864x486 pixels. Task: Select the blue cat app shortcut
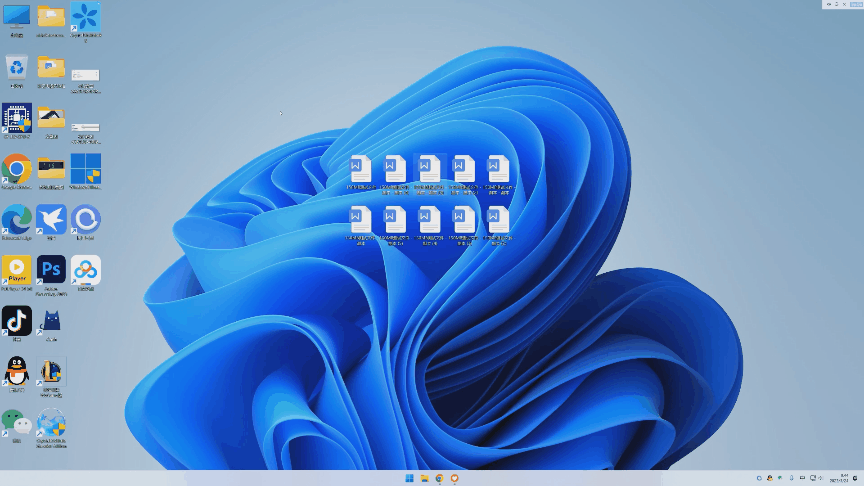coord(51,321)
